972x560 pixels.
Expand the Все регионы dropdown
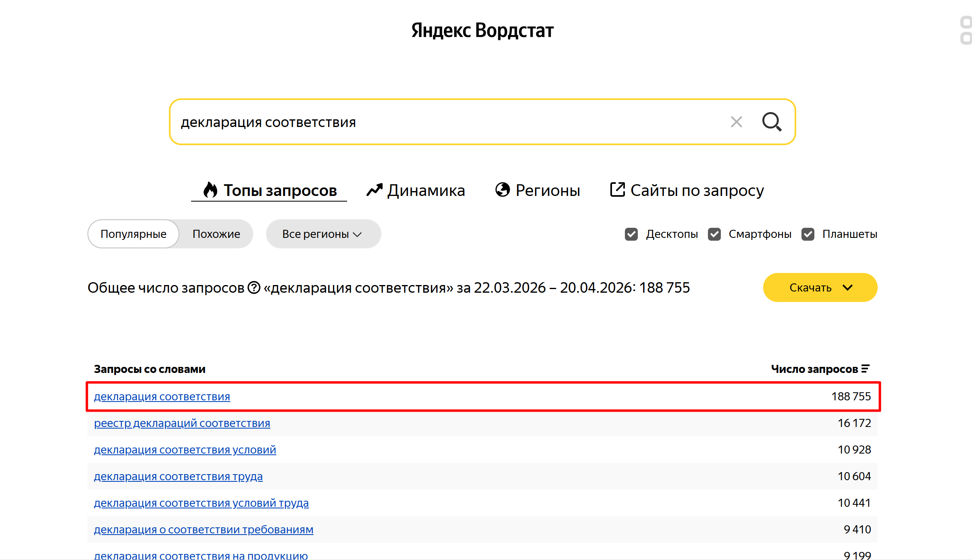pos(323,234)
